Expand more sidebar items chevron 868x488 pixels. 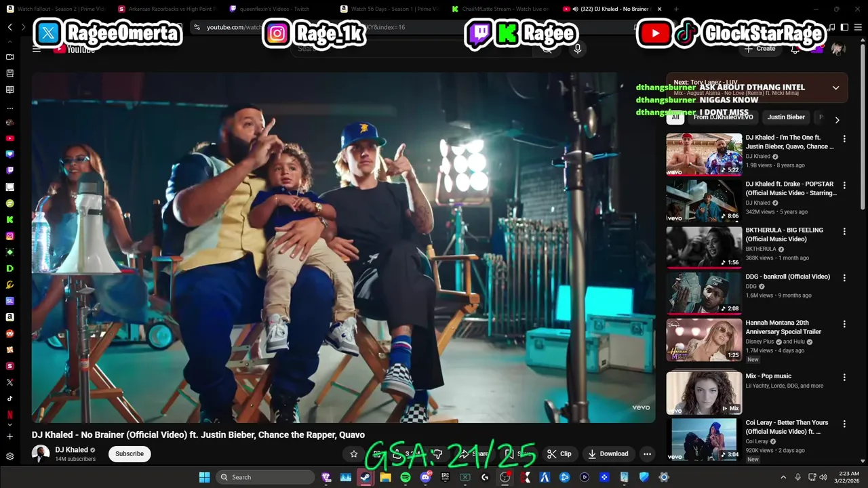tap(9, 425)
